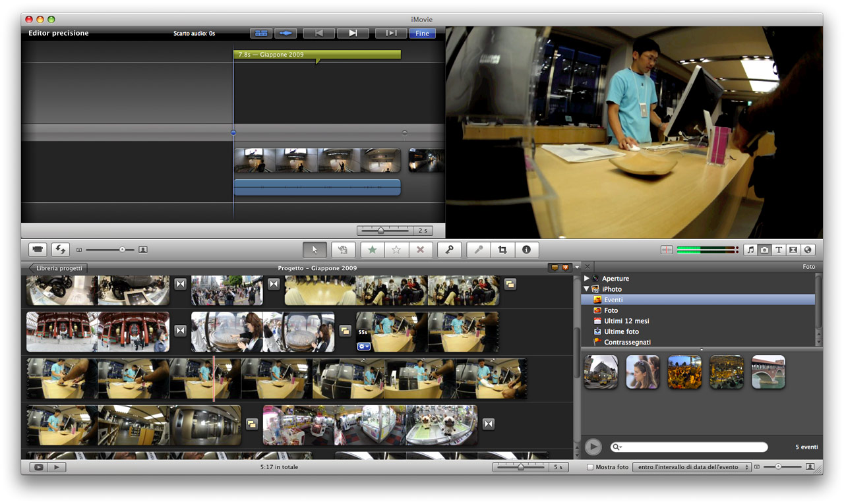Click the transition icon after the street crowd clip
The width and height of the screenshot is (844, 504).
pos(274,284)
